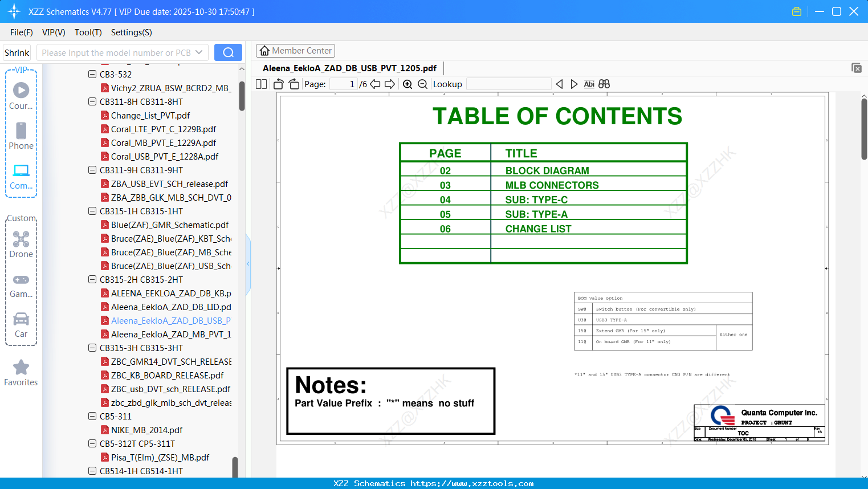Rotate page counterclockwise

(x=279, y=84)
